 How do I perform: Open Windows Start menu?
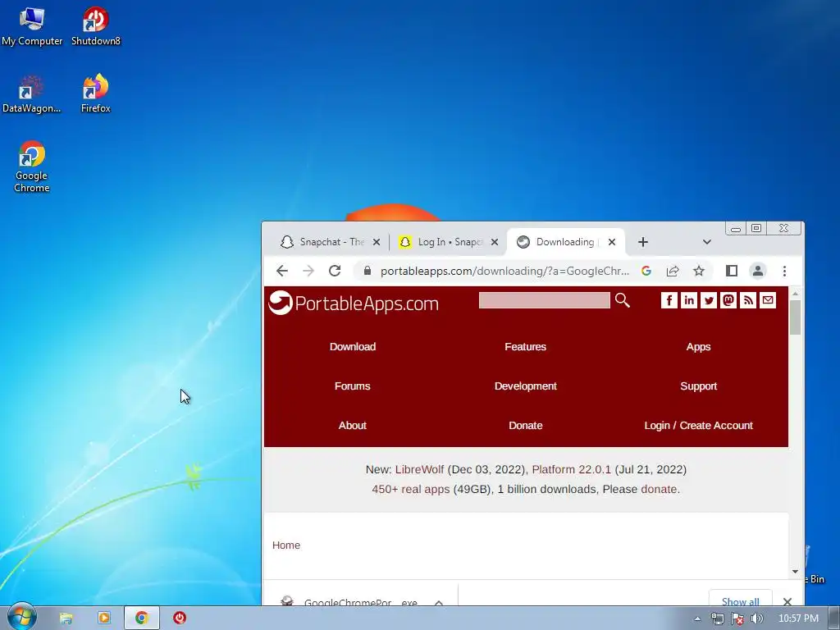pos(21,617)
